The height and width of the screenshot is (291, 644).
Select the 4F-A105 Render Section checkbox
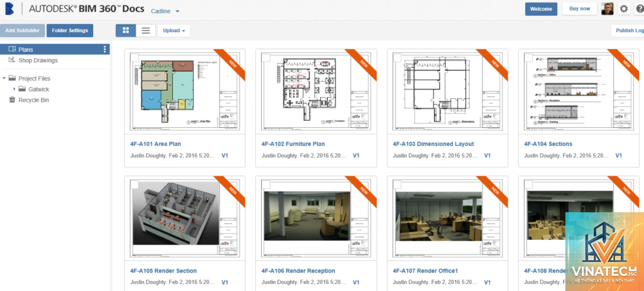click(x=135, y=185)
